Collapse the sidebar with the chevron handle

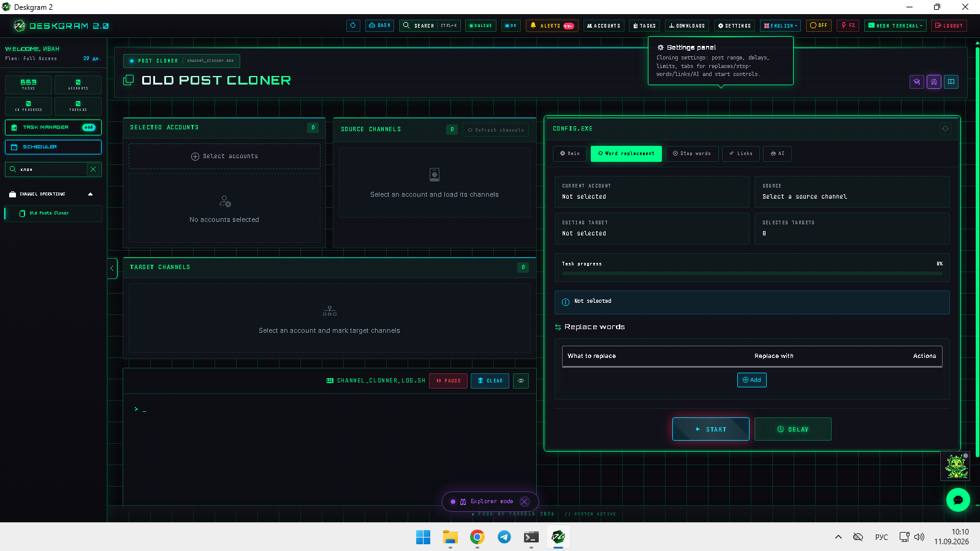coord(112,268)
